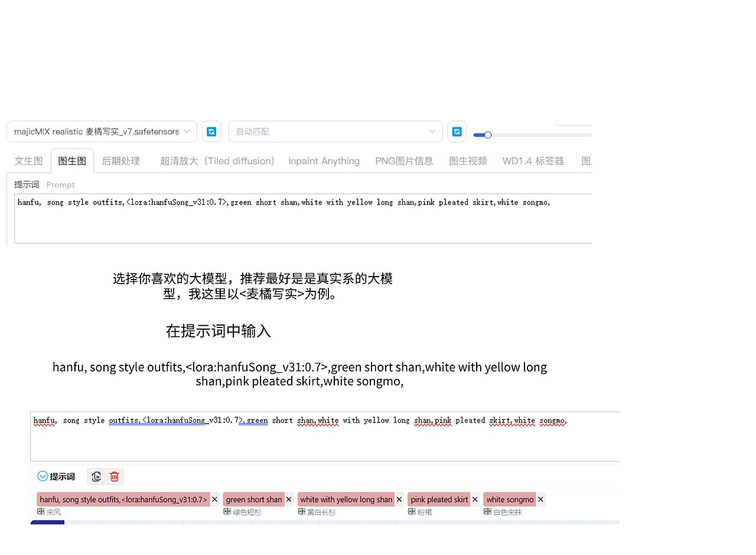Copy the prompt tags with the copy icon

(x=97, y=476)
